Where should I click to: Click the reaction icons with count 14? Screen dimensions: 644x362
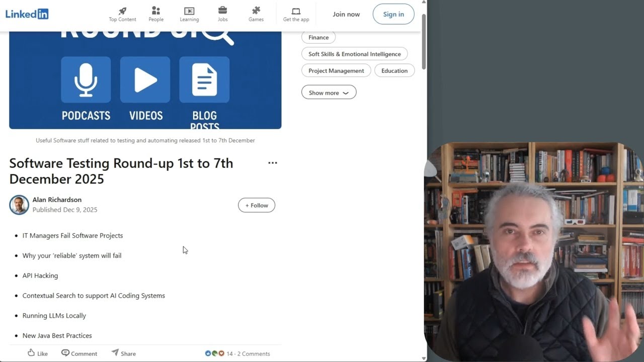[x=219, y=353]
